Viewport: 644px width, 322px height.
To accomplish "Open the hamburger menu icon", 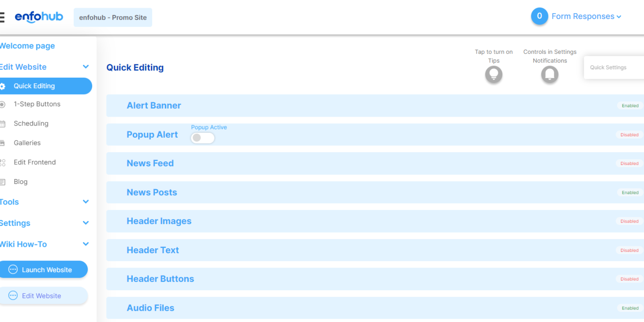I will pyautogui.click(x=2, y=17).
